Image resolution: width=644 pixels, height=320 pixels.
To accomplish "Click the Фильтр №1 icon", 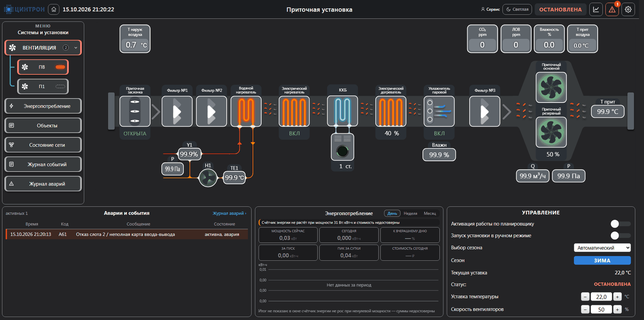I will click(x=177, y=111).
